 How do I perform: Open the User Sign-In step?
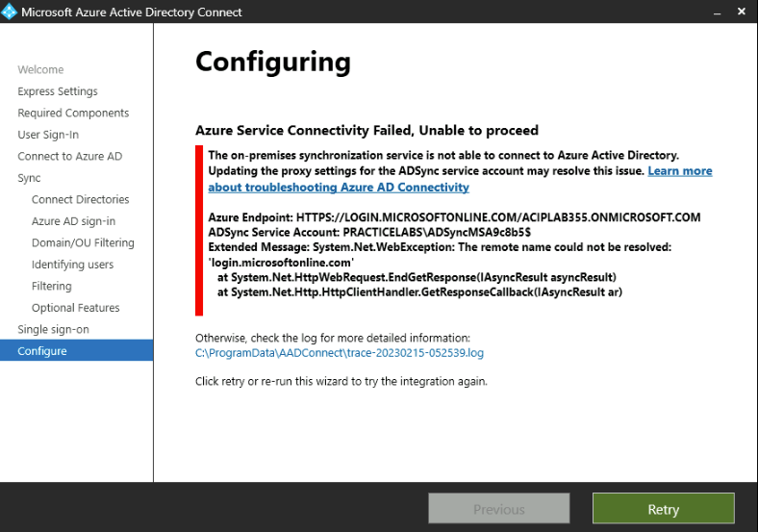(x=48, y=135)
